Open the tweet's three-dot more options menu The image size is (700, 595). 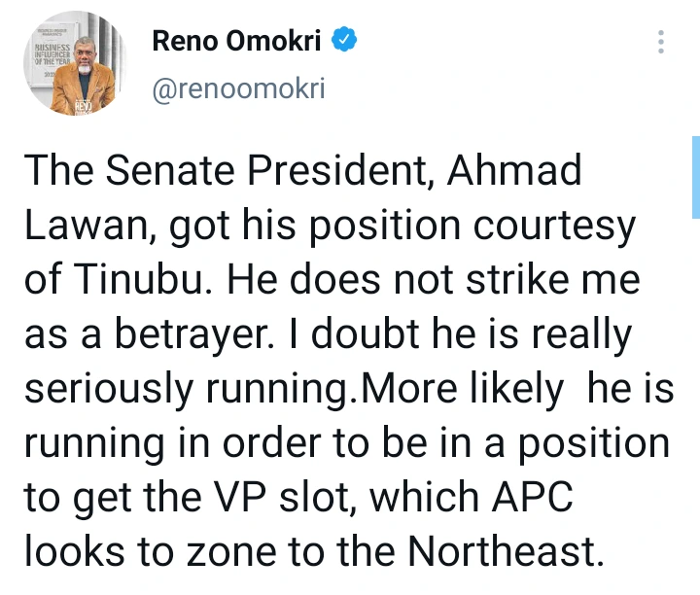click(x=661, y=42)
